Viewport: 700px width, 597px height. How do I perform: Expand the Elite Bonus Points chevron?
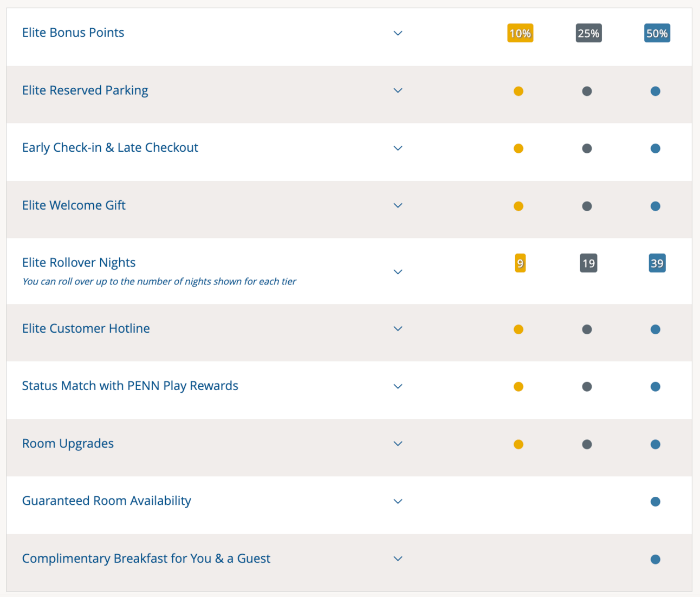[x=398, y=33]
